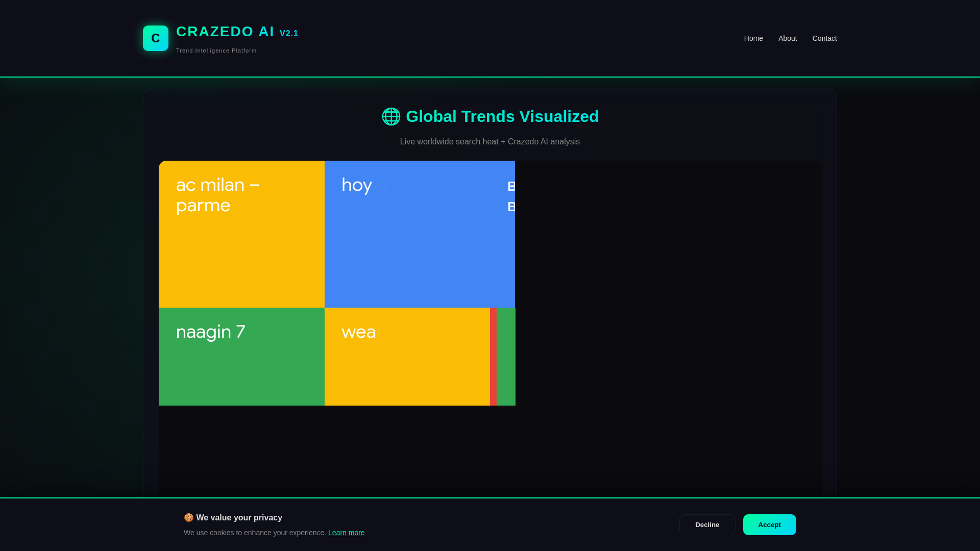Click 'We value your privacy' heading
This screenshot has width=980, height=551.
(x=239, y=517)
